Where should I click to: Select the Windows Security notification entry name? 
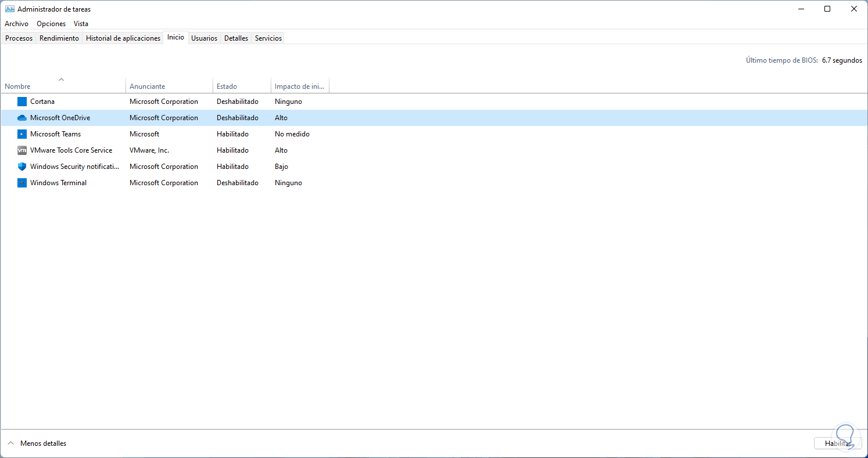tap(75, 167)
